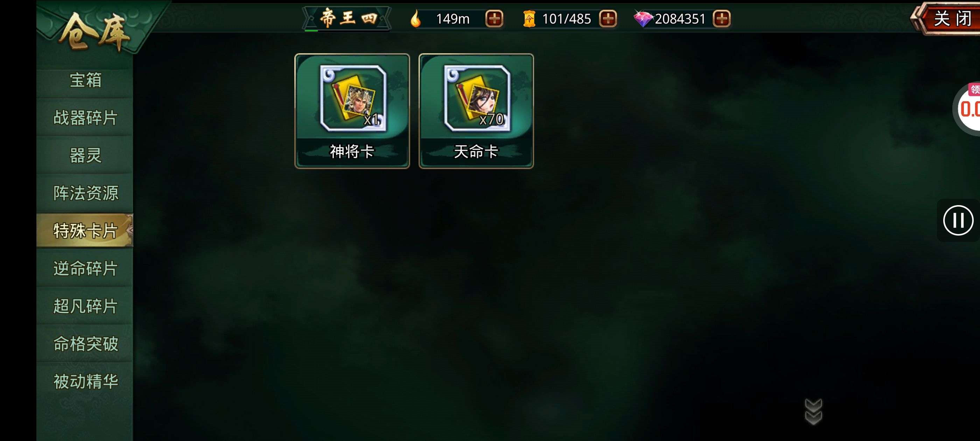View the 超凡碎片 category
This screenshot has height=441, width=980.
(x=85, y=306)
